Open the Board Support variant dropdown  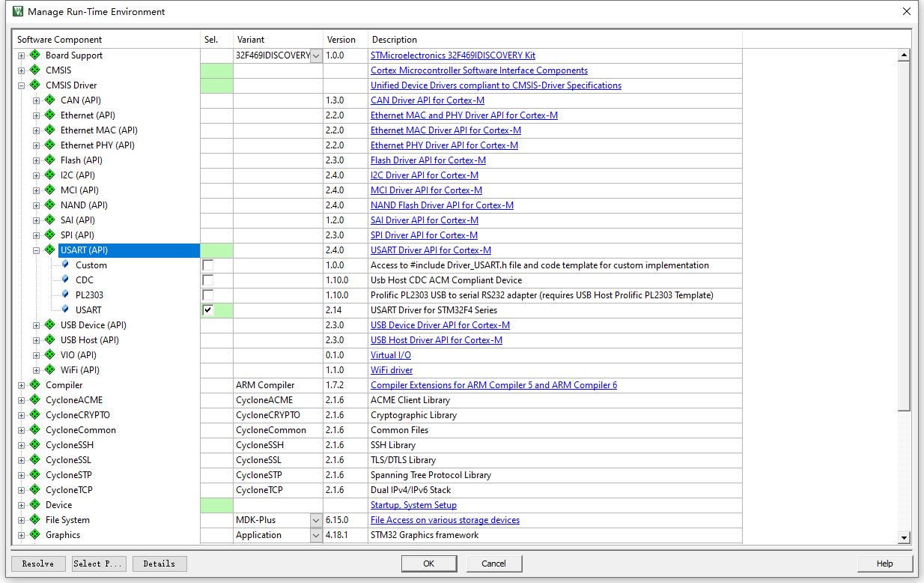tap(316, 55)
